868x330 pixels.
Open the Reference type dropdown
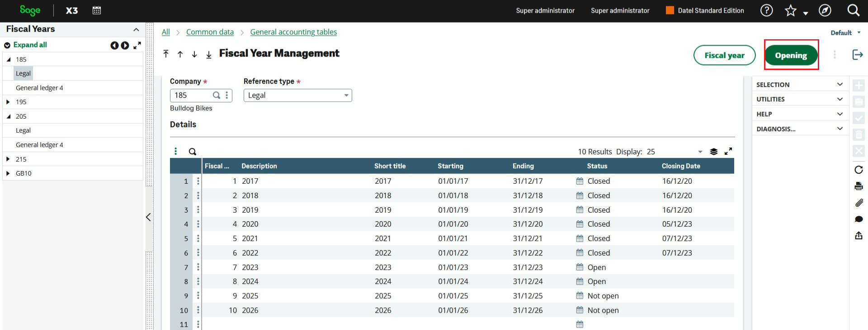(x=346, y=95)
